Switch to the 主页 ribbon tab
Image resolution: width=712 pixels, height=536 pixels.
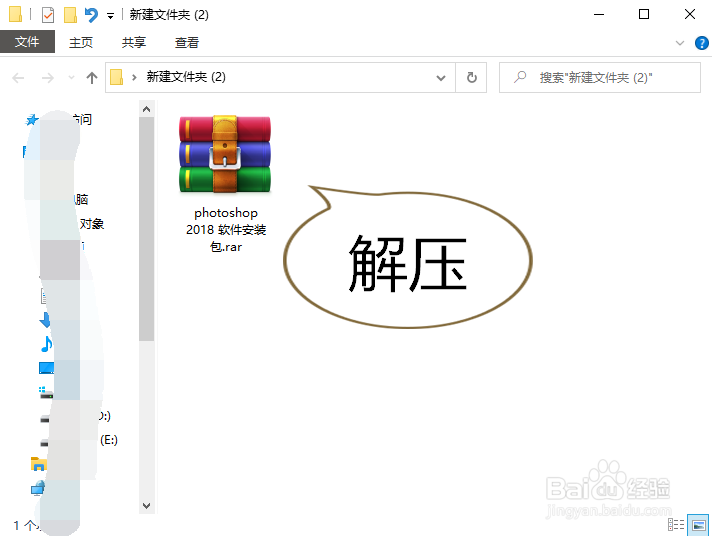click(x=81, y=42)
